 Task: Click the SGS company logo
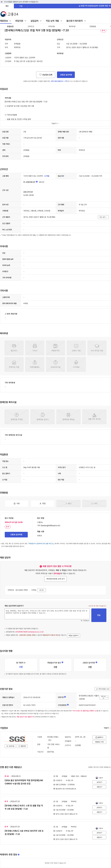(17, 739)
